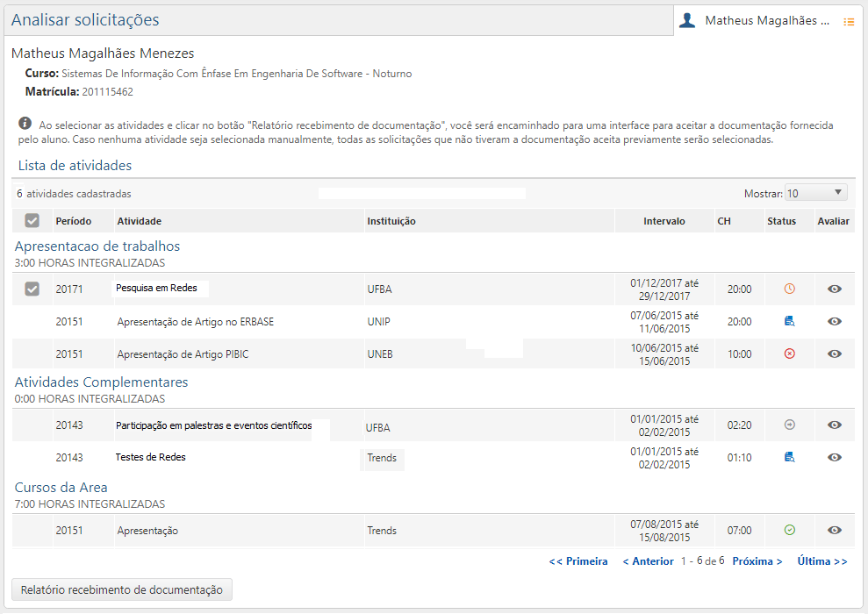Click the blue document status icon for Testes de Redes
Image resolution: width=868 pixels, height=614 pixels.
click(x=789, y=457)
